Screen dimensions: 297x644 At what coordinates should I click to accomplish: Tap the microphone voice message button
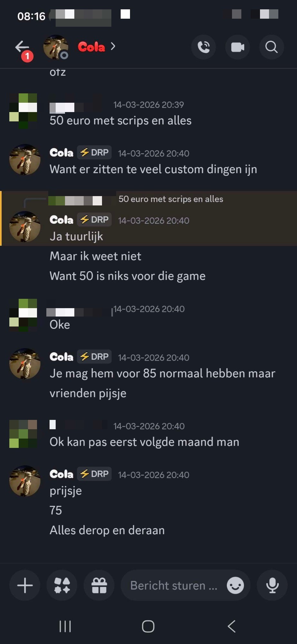coord(272,585)
